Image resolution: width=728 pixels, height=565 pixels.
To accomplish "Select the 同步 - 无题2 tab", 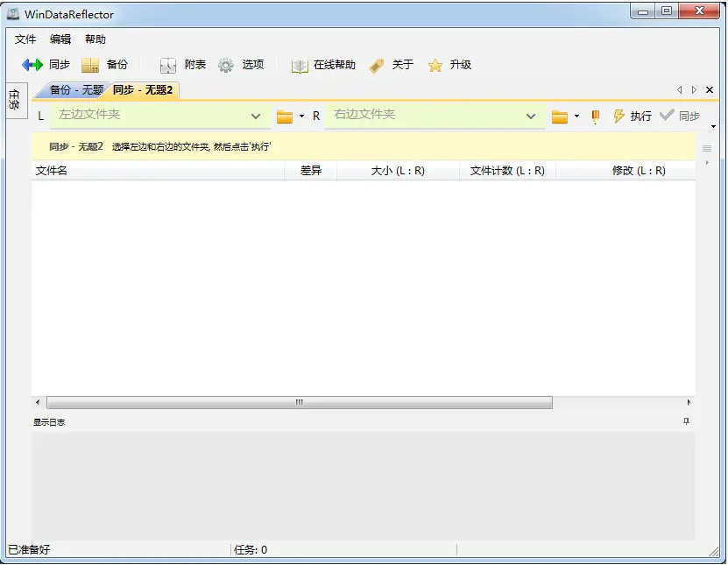I will pos(143,90).
